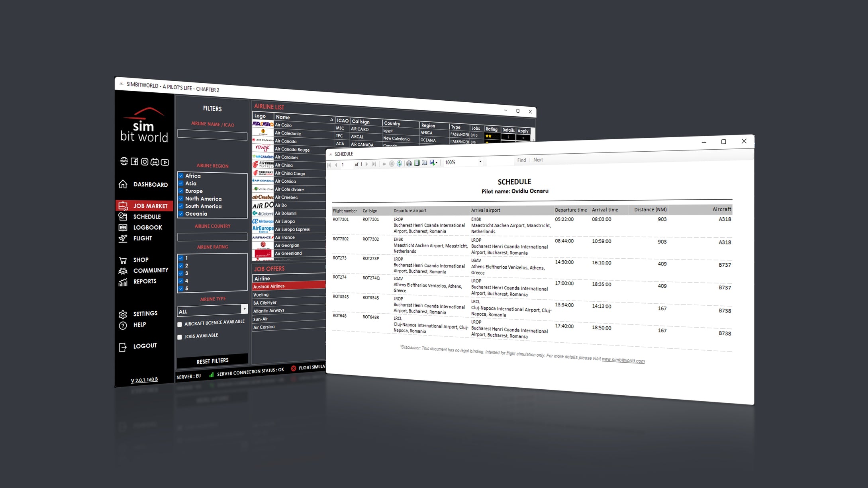Open the Discord icon link
The image size is (868, 488).
click(x=155, y=162)
